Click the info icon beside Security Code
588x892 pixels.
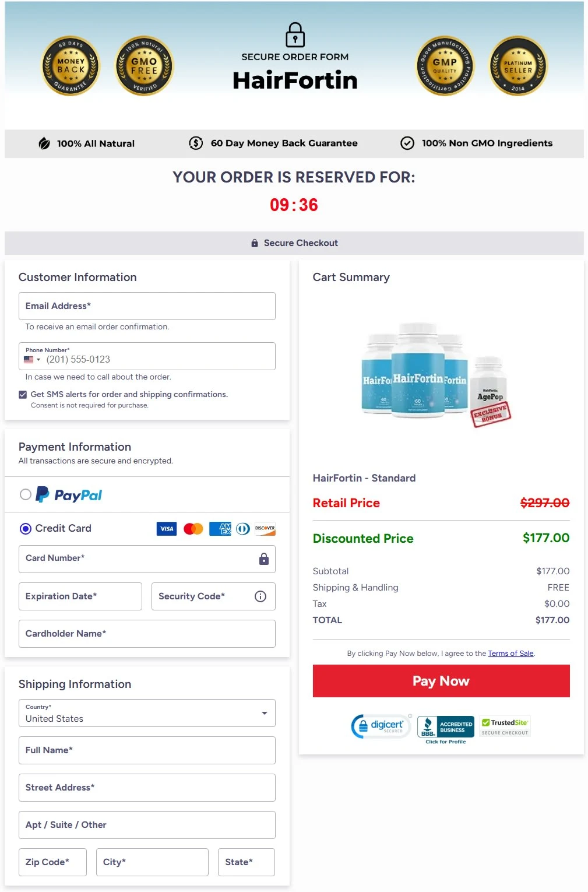[260, 596]
